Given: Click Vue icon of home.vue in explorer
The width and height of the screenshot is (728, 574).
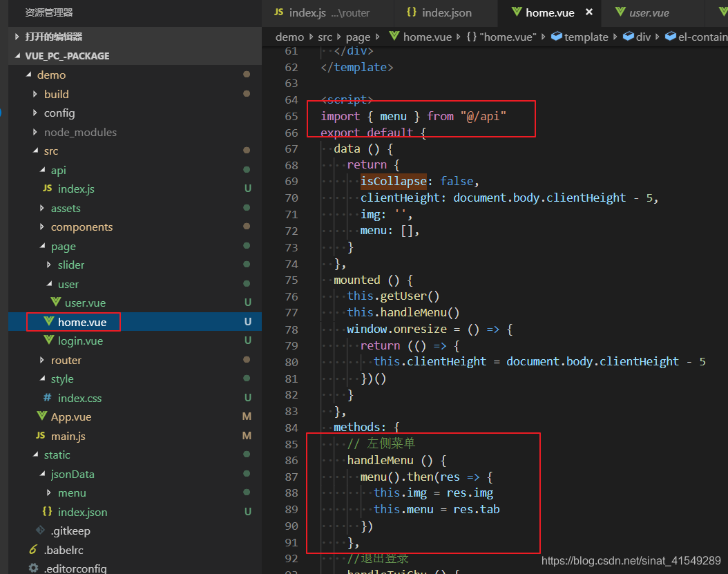Looking at the screenshot, I should [x=49, y=321].
